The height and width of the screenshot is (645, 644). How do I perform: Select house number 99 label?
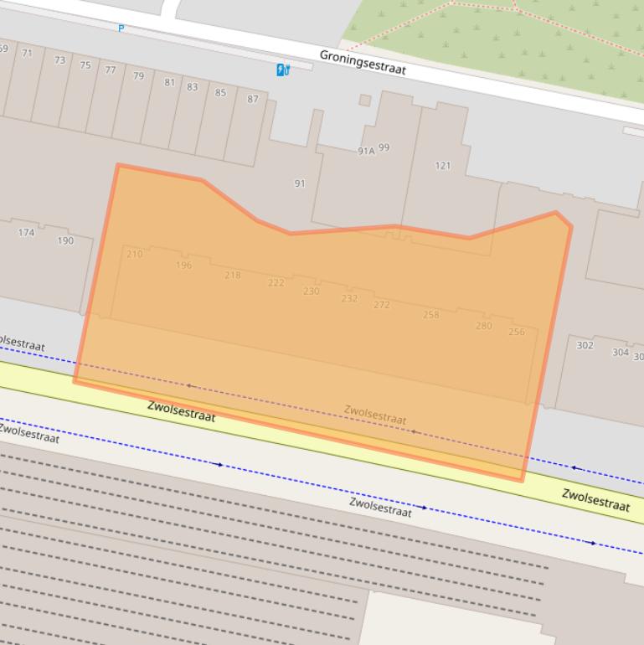coord(384,147)
